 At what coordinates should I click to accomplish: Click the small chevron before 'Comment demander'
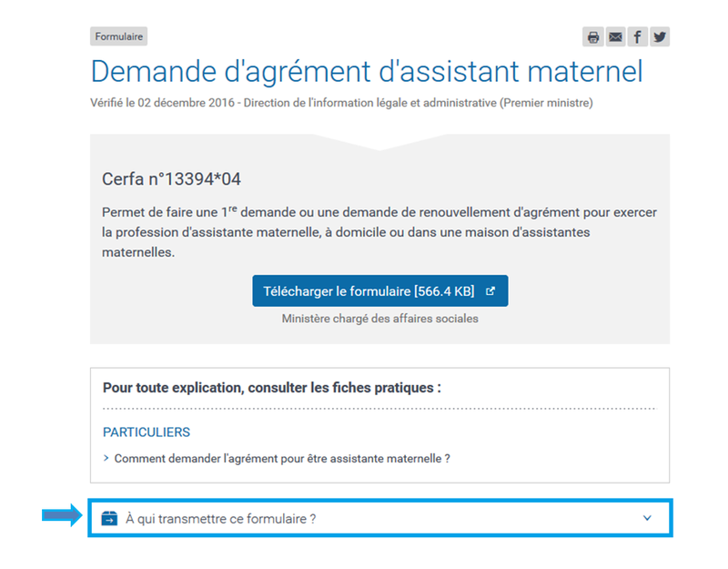point(106,459)
